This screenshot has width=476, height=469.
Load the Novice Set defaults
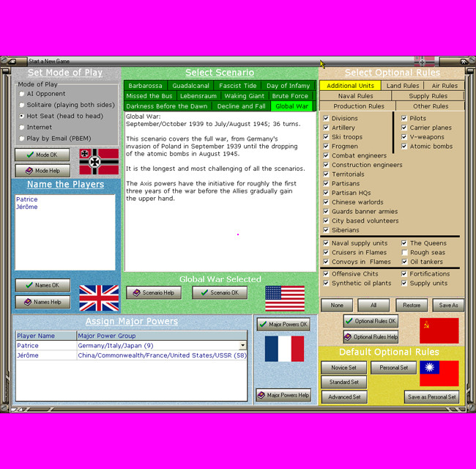click(x=344, y=368)
